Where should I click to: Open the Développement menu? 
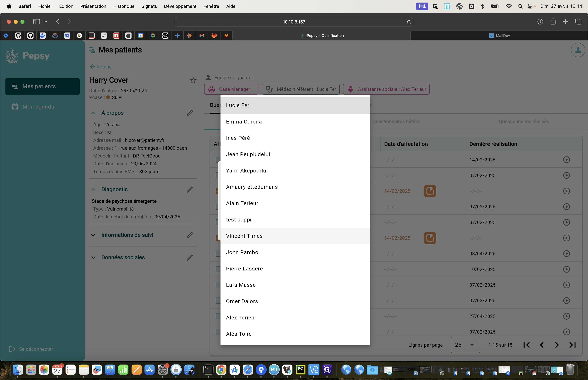click(180, 6)
